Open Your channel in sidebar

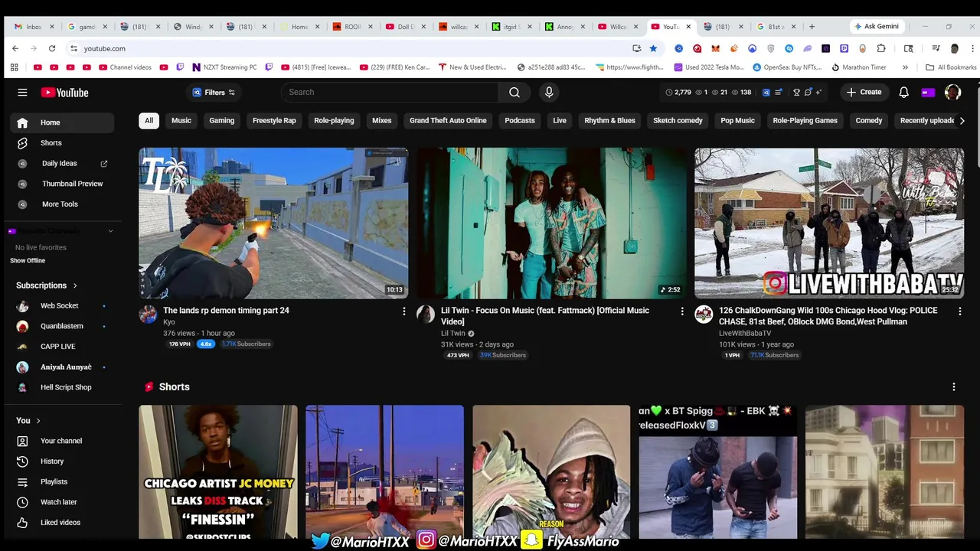(x=62, y=441)
